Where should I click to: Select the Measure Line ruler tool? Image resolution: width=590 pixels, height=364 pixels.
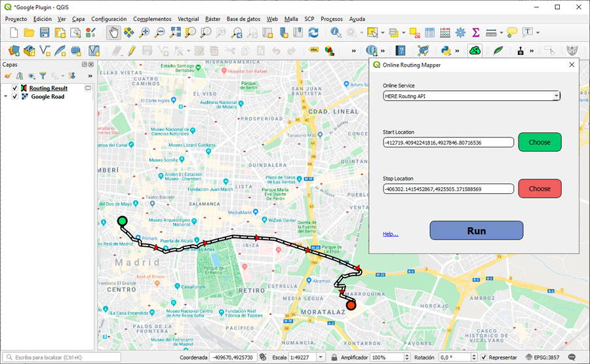(491, 33)
